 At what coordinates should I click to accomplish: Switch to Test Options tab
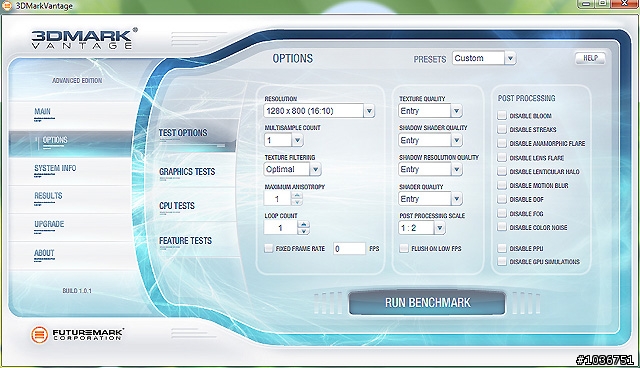(183, 133)
